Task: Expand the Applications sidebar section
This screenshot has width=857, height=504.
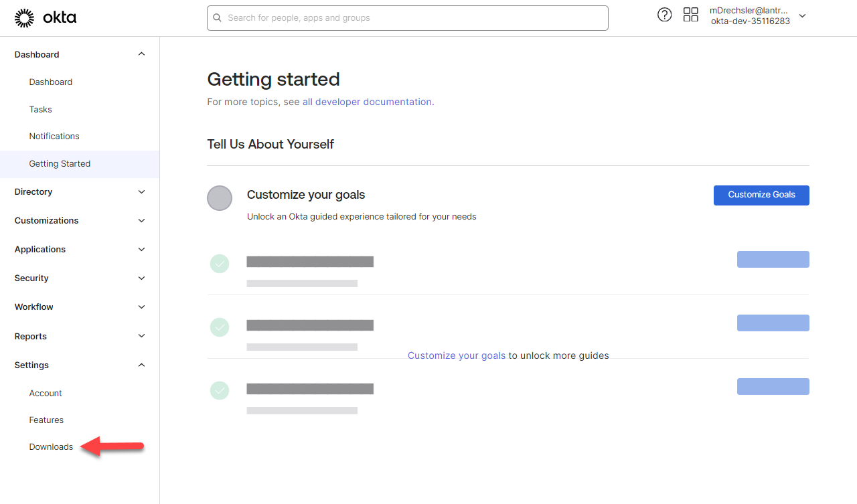Action: 141,250
